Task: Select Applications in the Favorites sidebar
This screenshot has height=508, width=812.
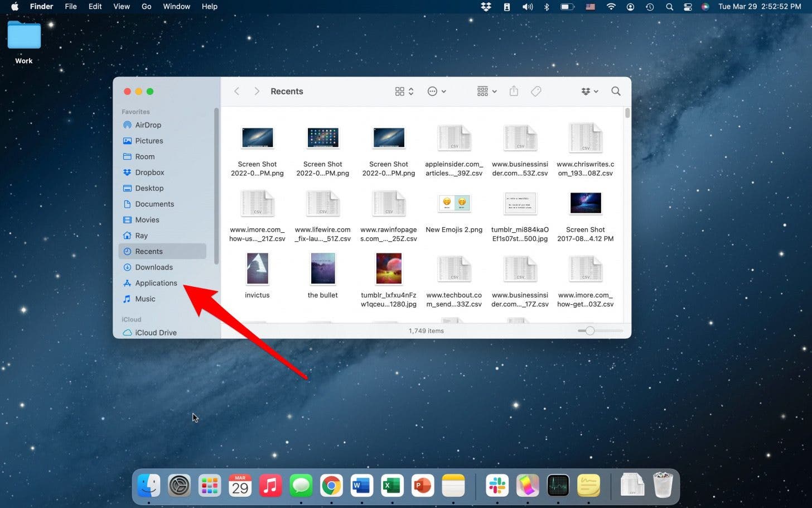Action: (156, 283)
